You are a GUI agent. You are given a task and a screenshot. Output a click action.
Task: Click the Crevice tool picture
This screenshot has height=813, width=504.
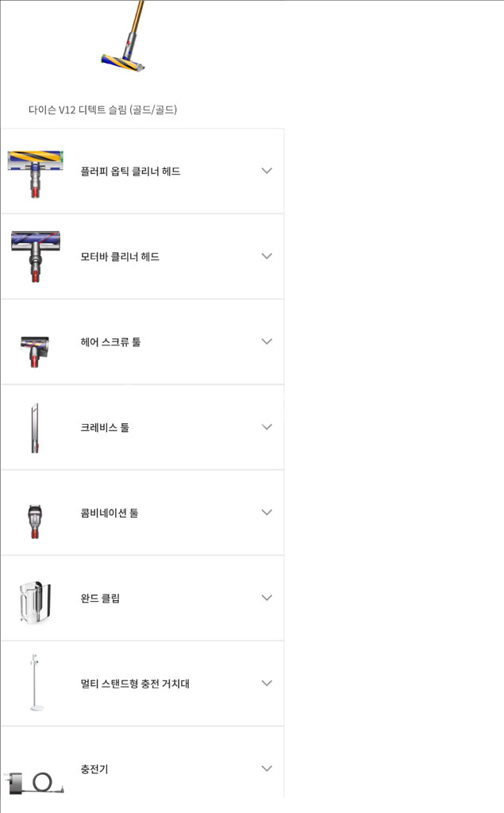click(x=35, y=428)
